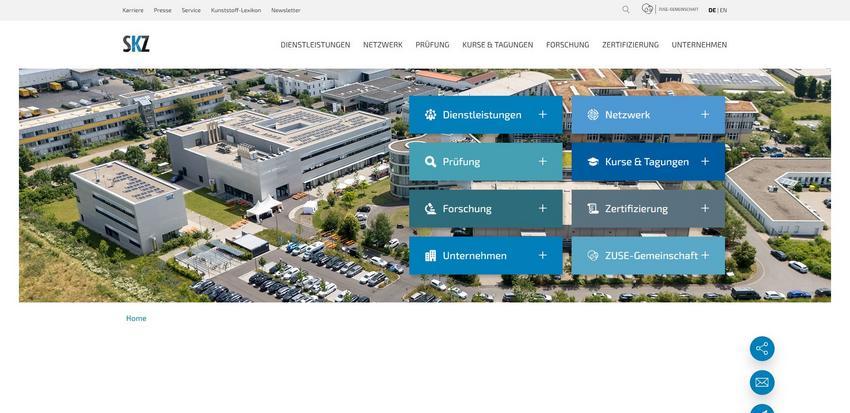Click the certificate icon on Zertifizierung tile

click(593, 209)
